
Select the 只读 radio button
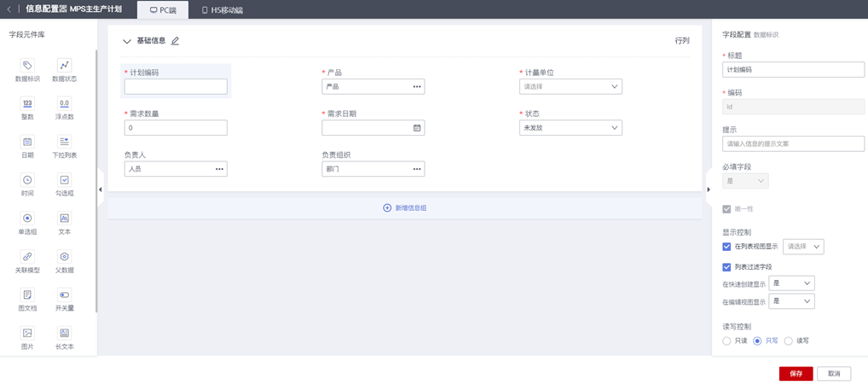point(726,341)
